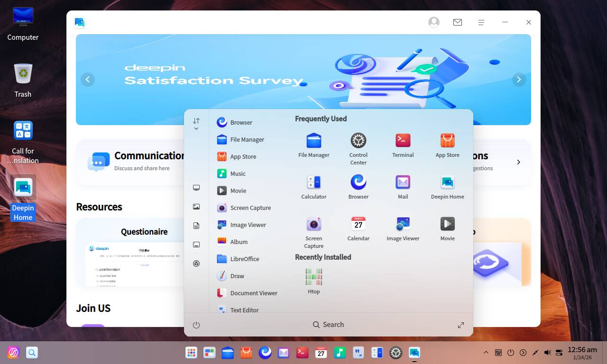Launch Terminal from Frequently Used
The height and width of the screenshot is (364, 607).
pyautogui.click(x=403, y=141)
